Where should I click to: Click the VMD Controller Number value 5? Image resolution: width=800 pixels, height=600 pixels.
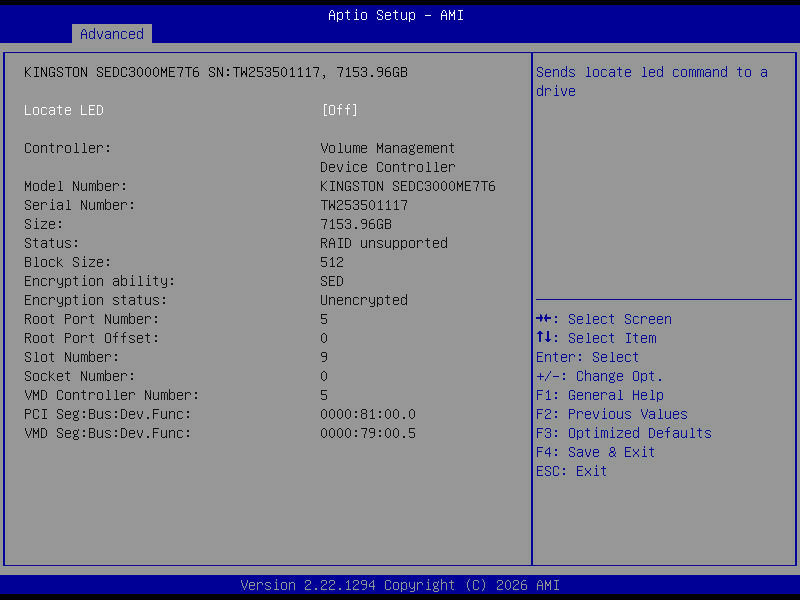pos(324,395)
